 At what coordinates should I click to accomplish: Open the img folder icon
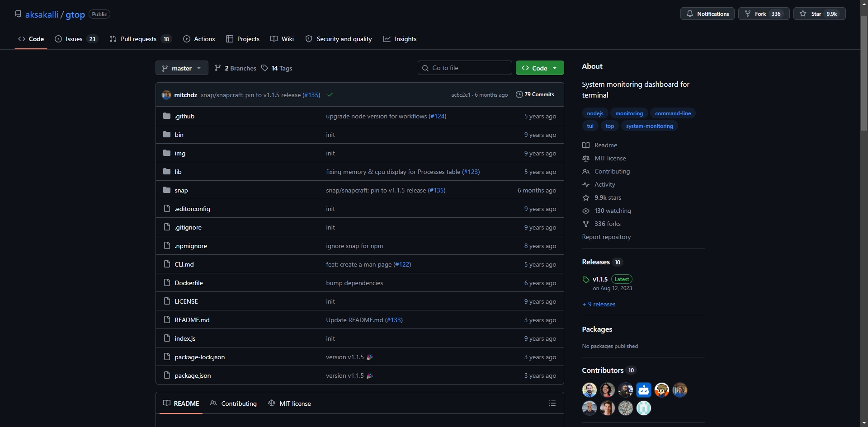[x=167, y=153]
